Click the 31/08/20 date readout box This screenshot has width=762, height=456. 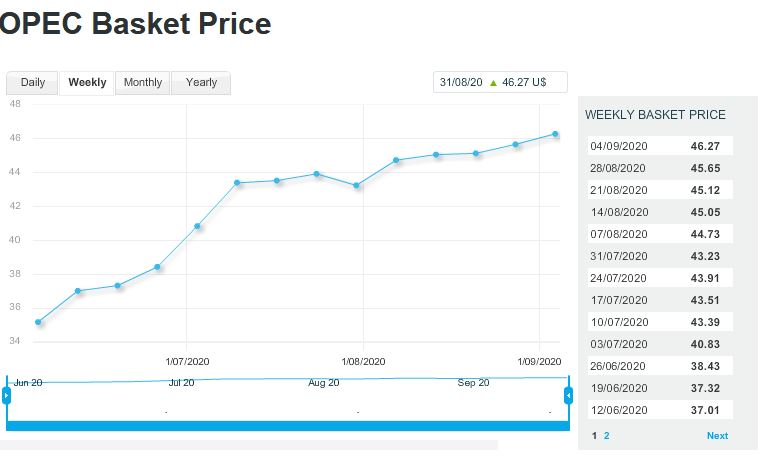point(500,83)
